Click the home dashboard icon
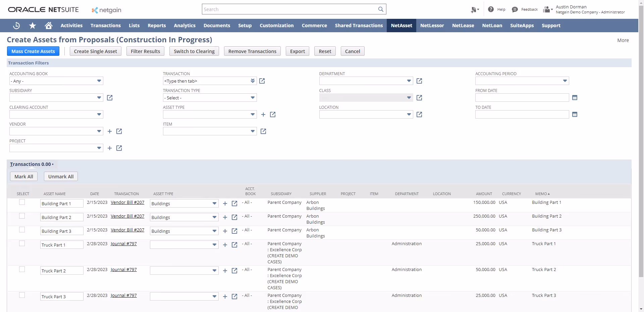Screen dimensions: 644x312 [48, 26]
